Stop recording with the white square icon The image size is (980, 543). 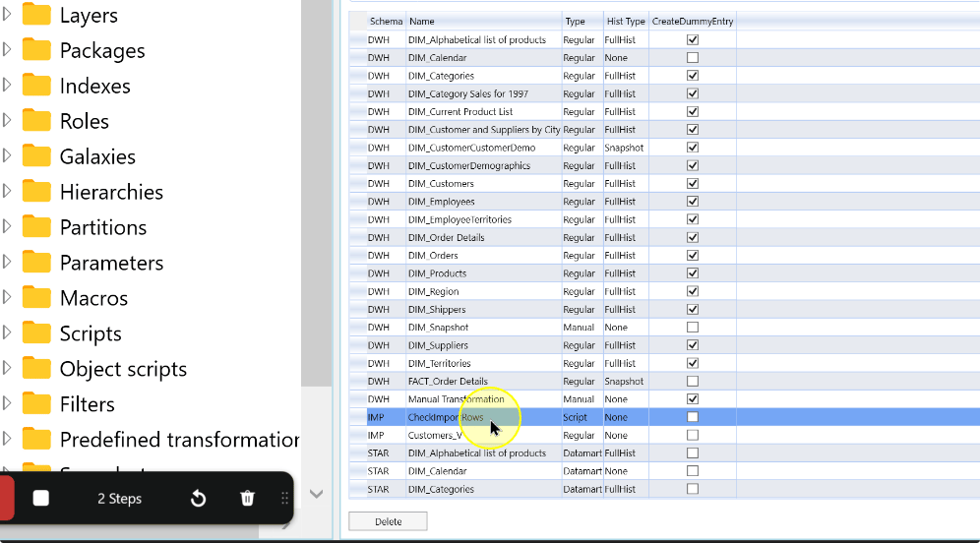click(41, 498)
